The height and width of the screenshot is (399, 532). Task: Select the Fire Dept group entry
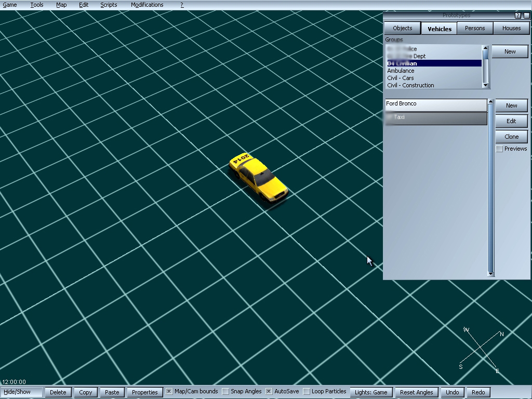pos(434,56)
